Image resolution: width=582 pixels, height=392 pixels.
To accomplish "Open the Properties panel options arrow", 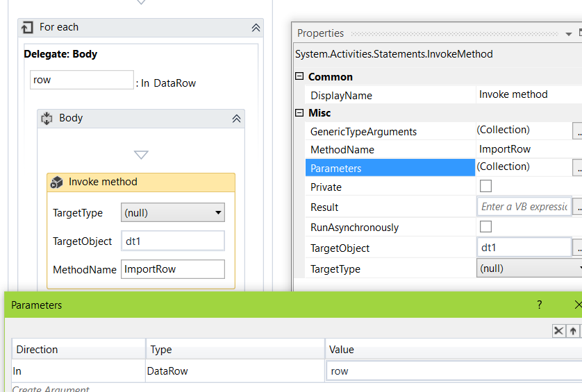I will [x=569, y=33].
